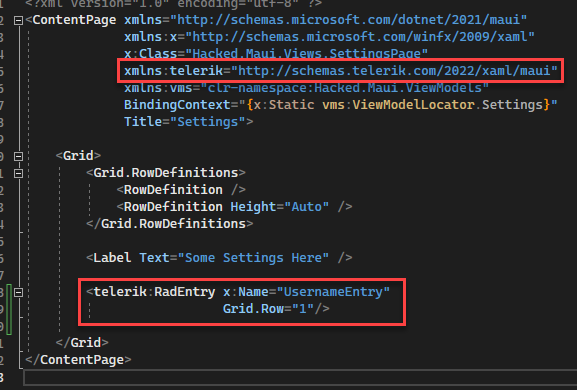The width and height of the screenshot is (577, 390).
Task: Click the closing Grid.RowDefinitions tag
Action: tap(170, 224)
